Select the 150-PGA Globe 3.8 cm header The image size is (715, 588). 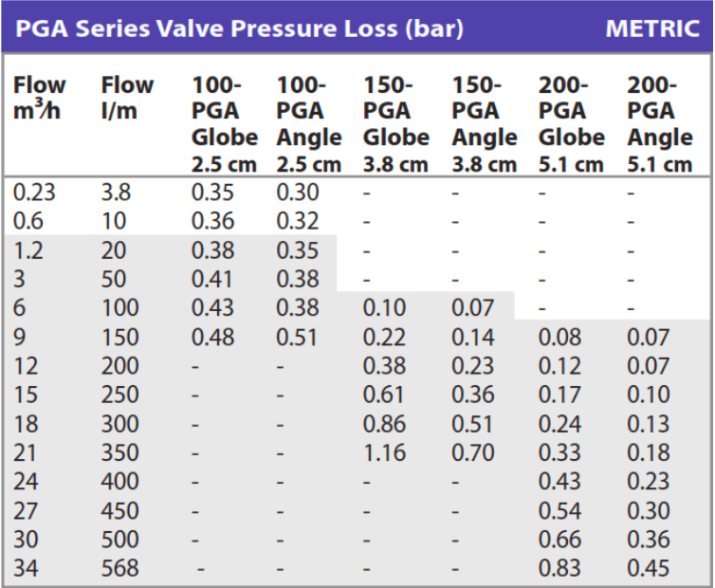395,124
